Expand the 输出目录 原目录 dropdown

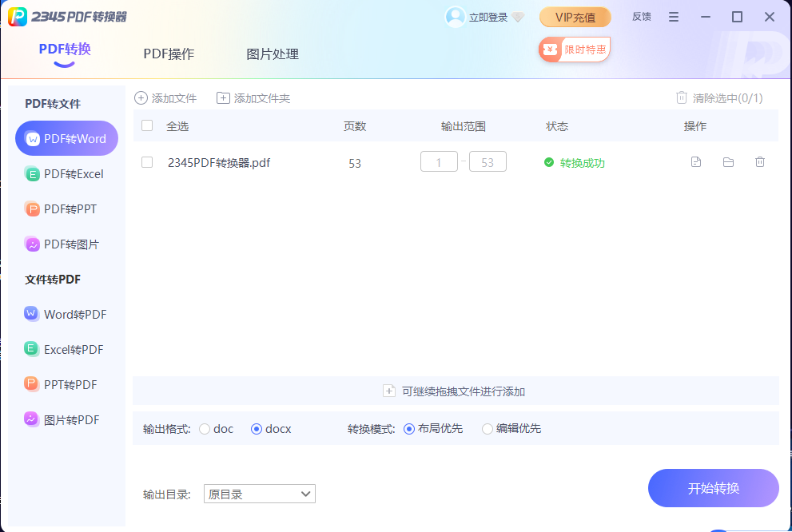260,494
